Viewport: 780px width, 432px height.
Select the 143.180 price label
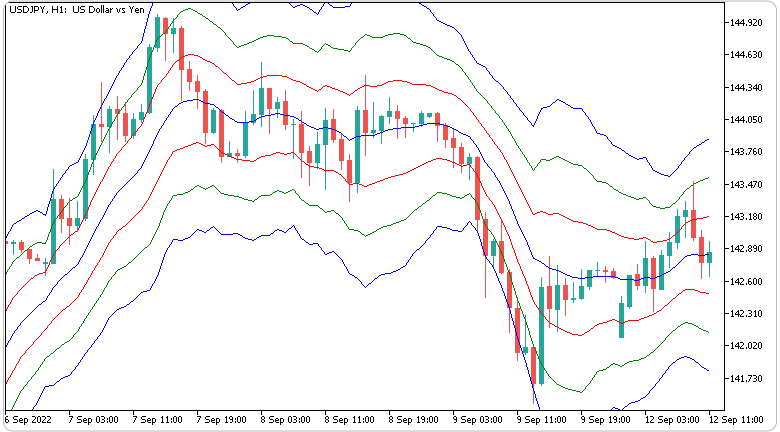coord(746,217)
